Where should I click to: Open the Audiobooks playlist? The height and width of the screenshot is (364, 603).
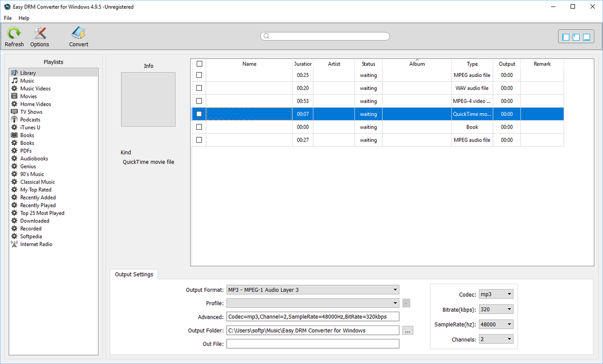point(34,158)
